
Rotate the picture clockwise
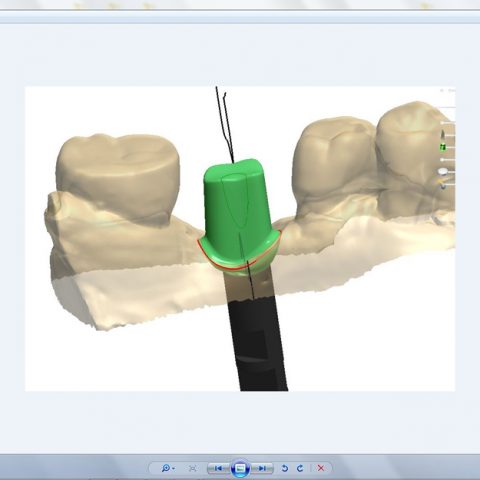(300, 468)
